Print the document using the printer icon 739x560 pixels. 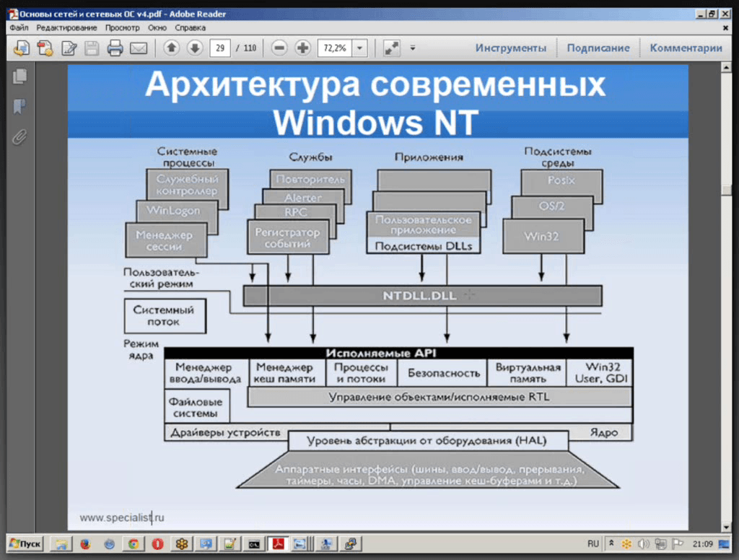pyautogui.click(x=115, y=48)
